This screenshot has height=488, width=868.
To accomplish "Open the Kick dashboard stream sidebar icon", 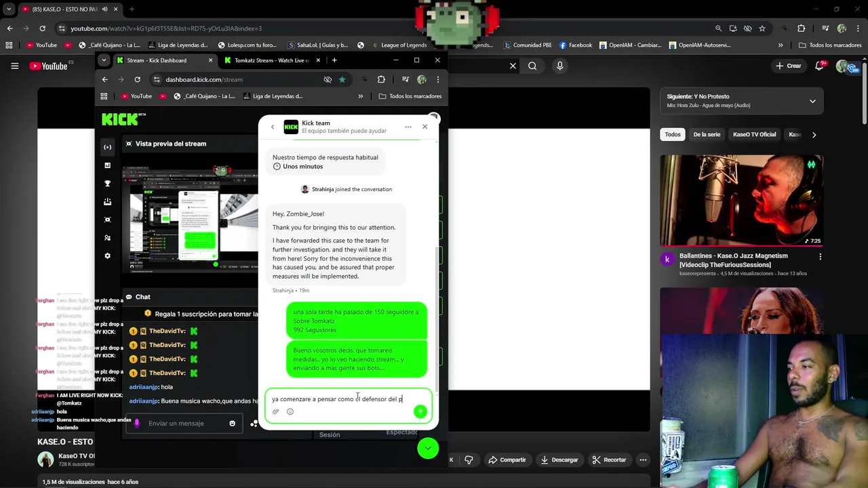I will [107, 147].
